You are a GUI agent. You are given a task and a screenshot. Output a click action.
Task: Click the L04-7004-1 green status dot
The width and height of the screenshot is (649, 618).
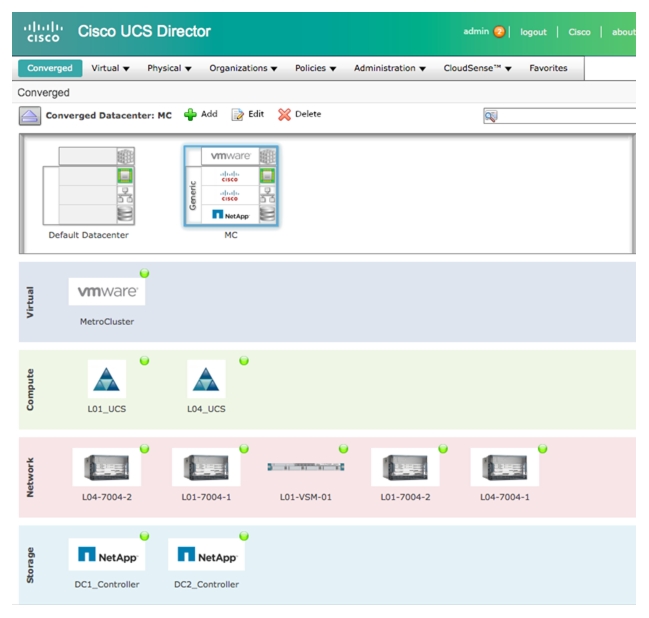[543, 449]
